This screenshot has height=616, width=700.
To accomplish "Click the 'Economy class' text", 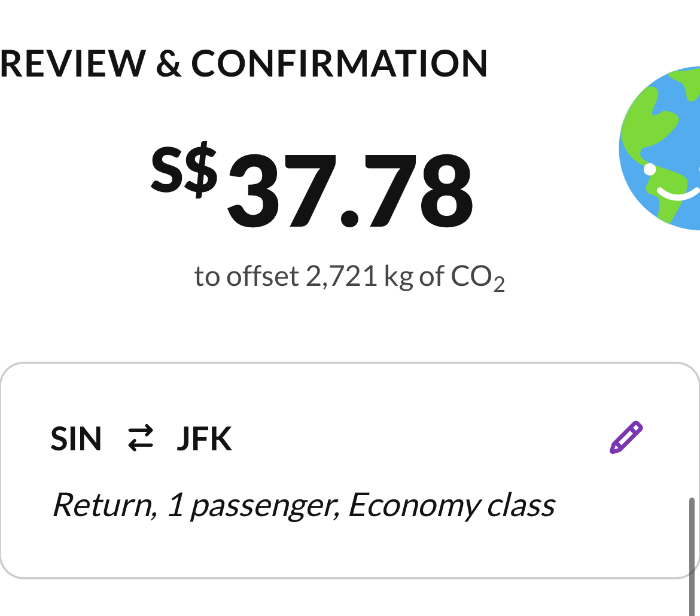I will click(x=452, y=505).
